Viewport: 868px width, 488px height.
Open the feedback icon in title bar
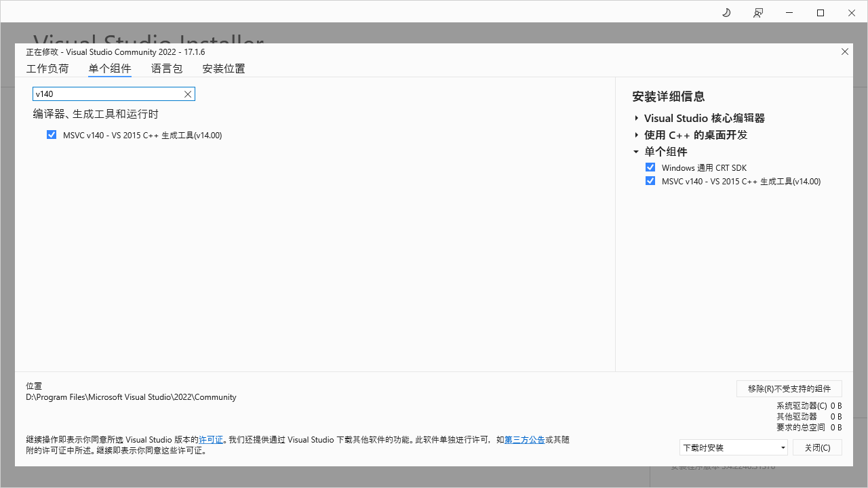pos(758,13)
